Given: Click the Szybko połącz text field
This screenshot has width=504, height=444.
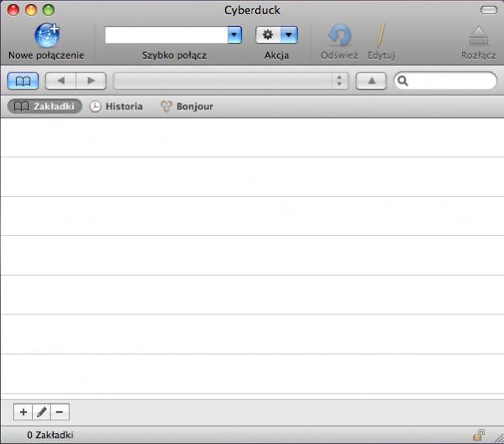Looking at the screenshot, I should (167, 35).
